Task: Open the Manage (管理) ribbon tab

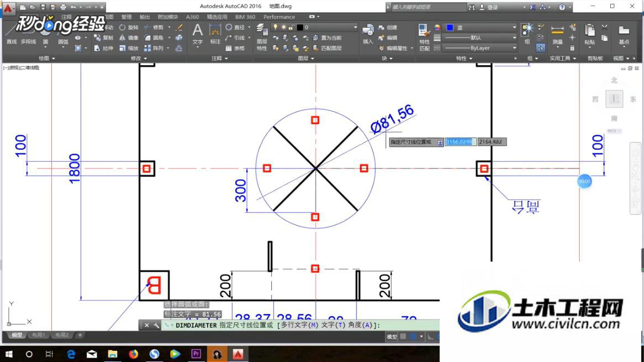Action: [x=126, y=17]
